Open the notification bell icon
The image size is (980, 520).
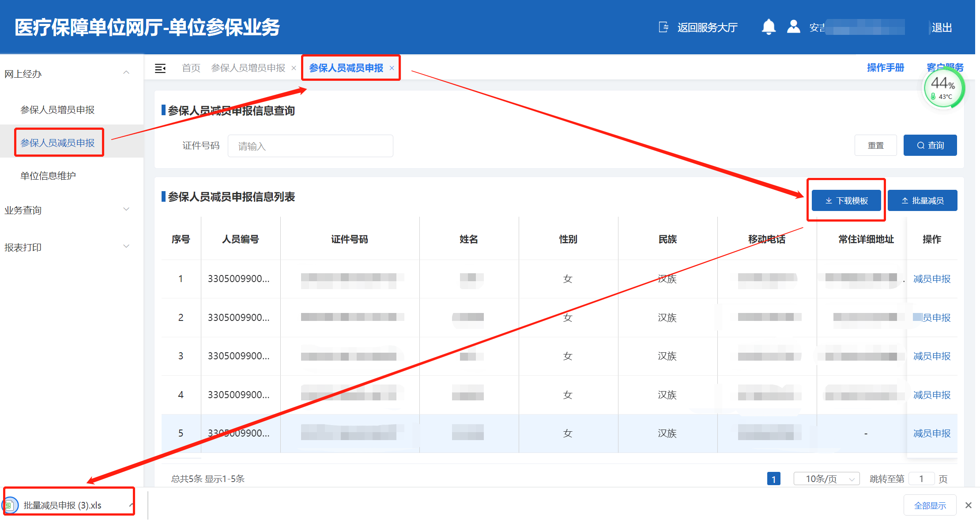click(x=769, y=27)
